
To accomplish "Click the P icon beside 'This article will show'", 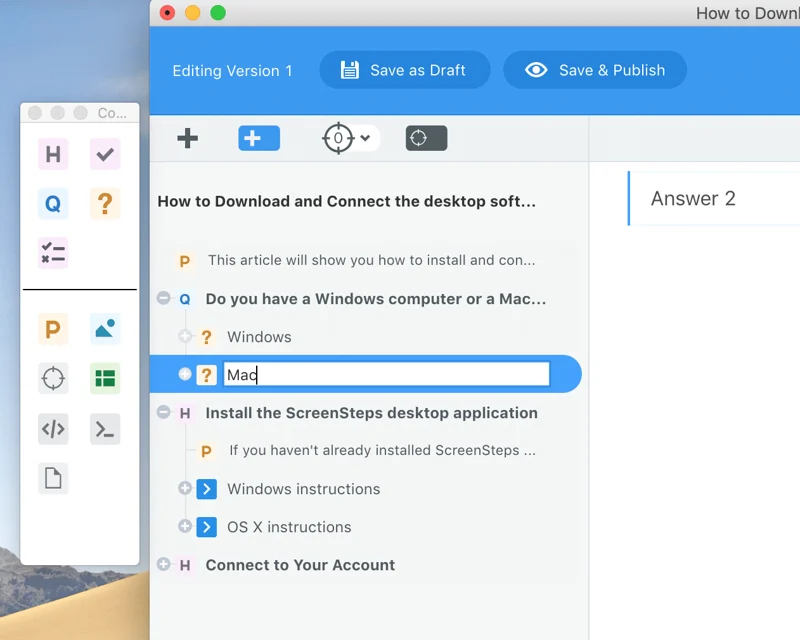I will click(x=185, y=261).
